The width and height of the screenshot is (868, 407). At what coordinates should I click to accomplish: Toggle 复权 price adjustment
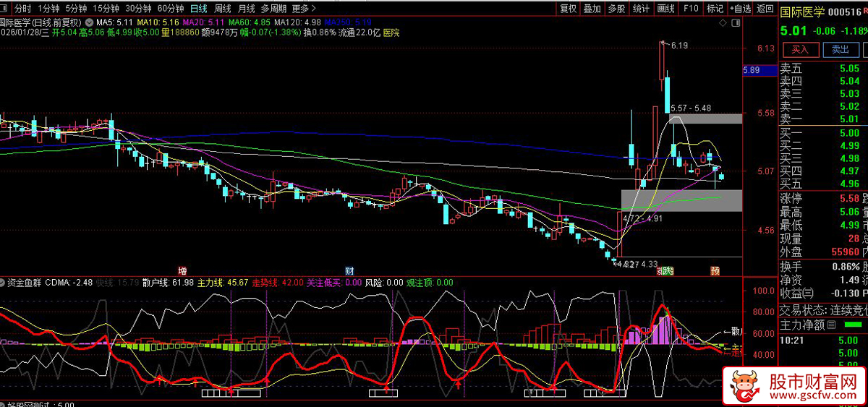[569, 9]
